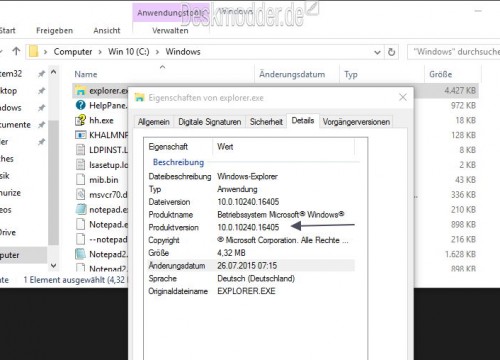Viewport: 500px width, 360px height.
Task: Click the Eigenschaft column header in Details
Action: click(x=179, y=147)
